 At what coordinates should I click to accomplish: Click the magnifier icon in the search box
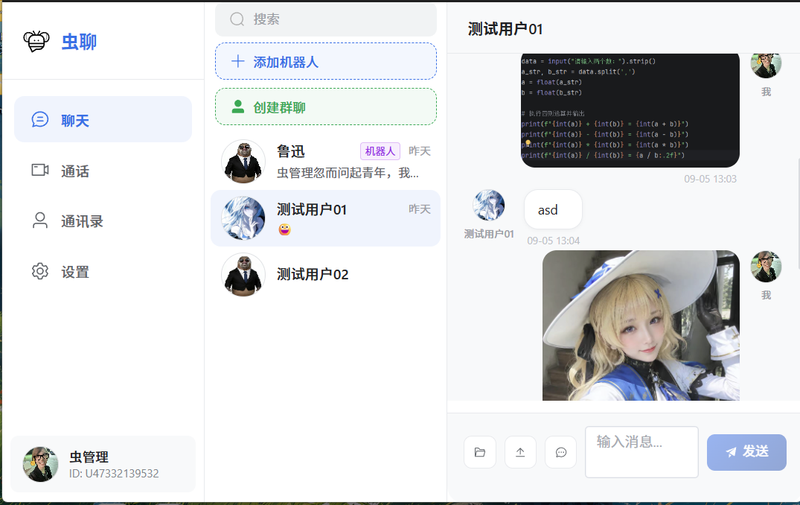point(237,19)
